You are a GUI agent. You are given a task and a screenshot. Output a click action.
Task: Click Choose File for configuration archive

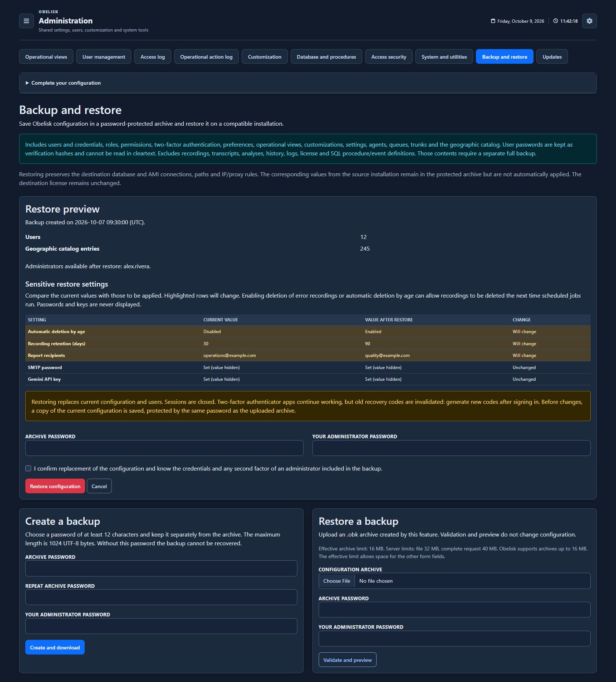(x=337, y=581)
